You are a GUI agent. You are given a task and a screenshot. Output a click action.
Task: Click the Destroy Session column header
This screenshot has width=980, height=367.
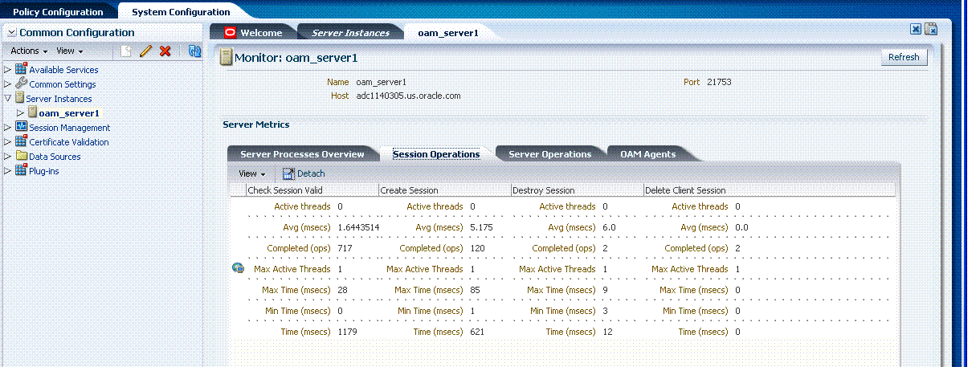pos(577,190)
